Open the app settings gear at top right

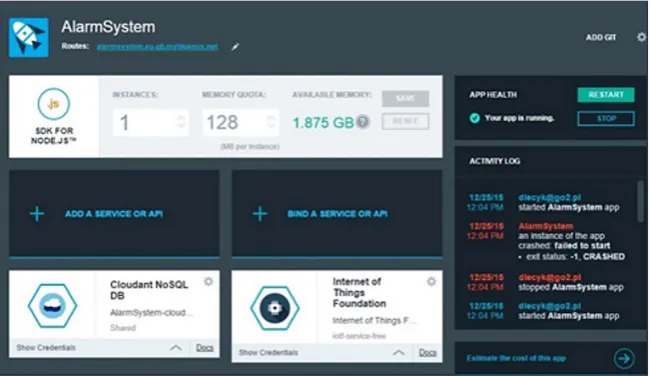coord(641,37)
